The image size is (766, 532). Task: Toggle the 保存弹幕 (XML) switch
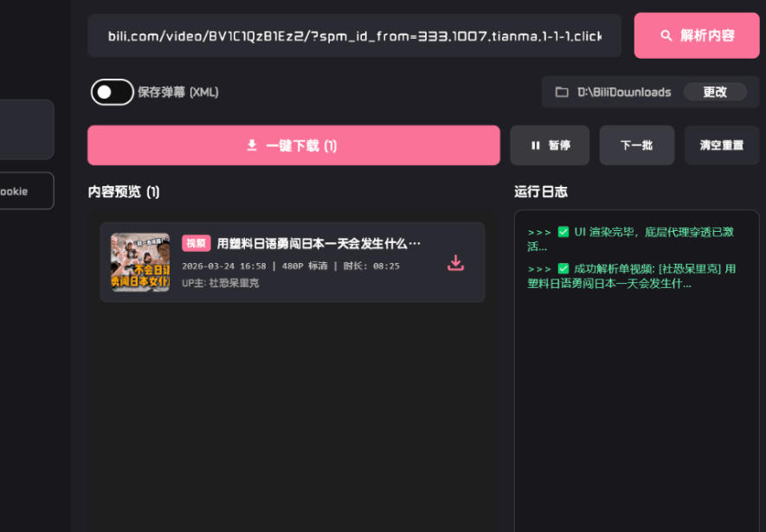click(x=112, y=92)
